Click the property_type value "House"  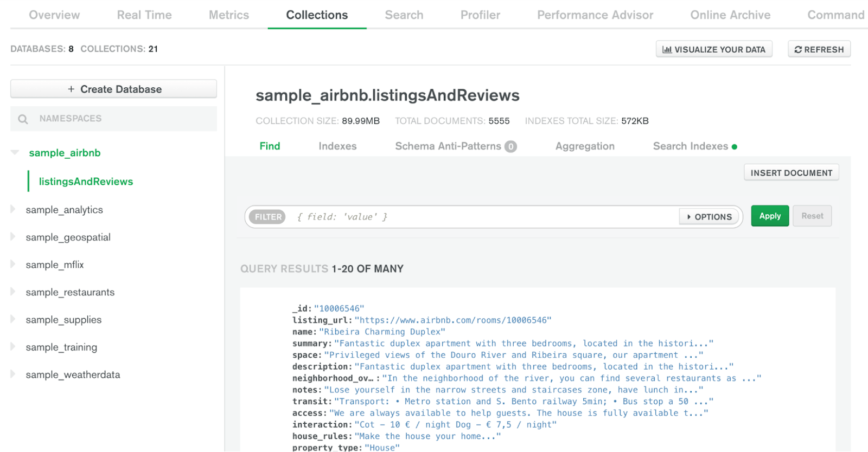pos(382,447)
